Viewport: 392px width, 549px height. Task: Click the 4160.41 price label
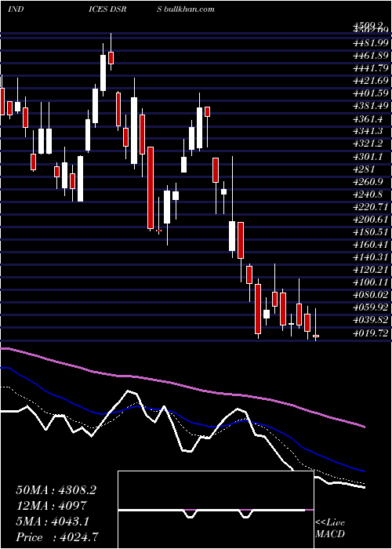[371, 245]
